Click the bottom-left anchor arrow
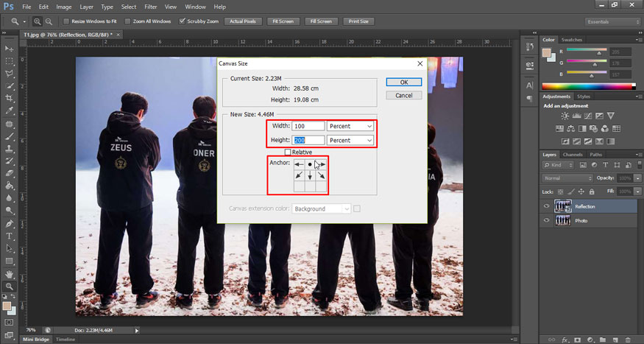Screen dimensions: 644x344 point(299,176)
